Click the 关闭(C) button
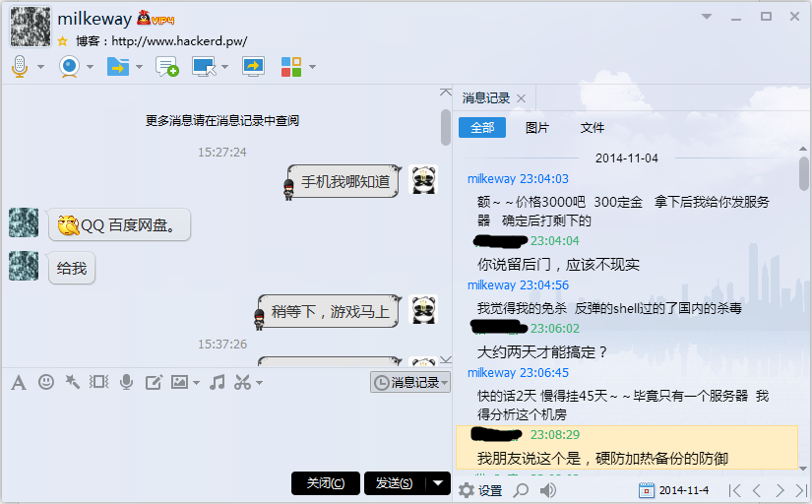The image size is (812, 504). point(325,483)
